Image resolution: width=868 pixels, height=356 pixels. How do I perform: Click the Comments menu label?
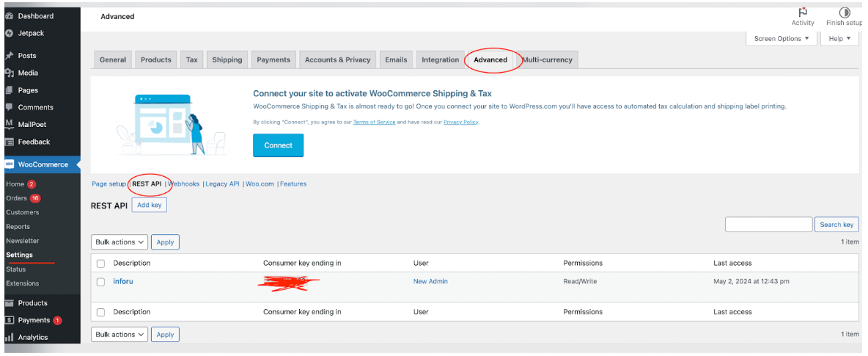(x=35, y=107)
